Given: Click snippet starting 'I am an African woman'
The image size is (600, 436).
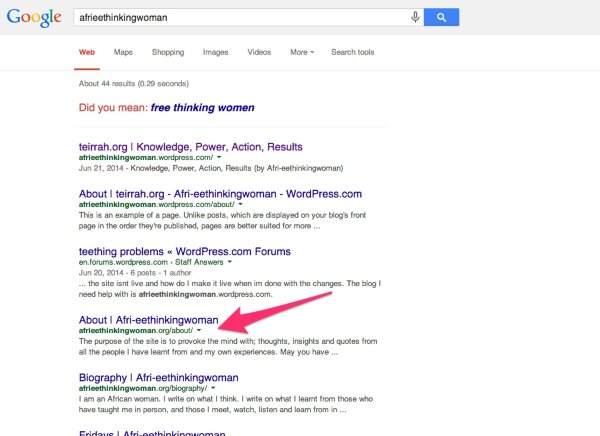Looking at the screenshot, I should click(x=226, y=404).
